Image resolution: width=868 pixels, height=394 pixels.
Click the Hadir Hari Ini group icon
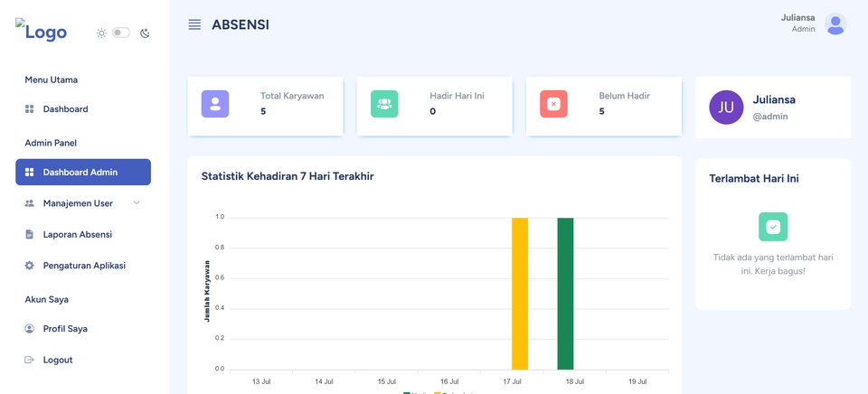(x=384, y=104)
